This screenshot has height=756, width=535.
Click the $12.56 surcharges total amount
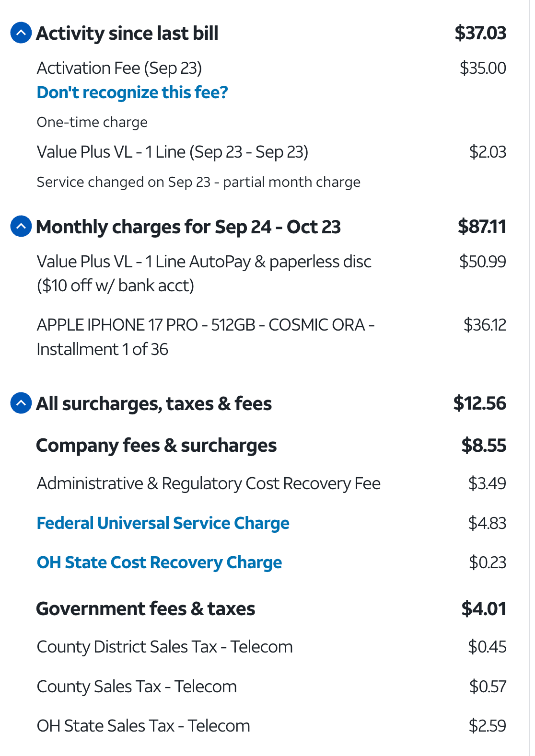tap(479, 403)
